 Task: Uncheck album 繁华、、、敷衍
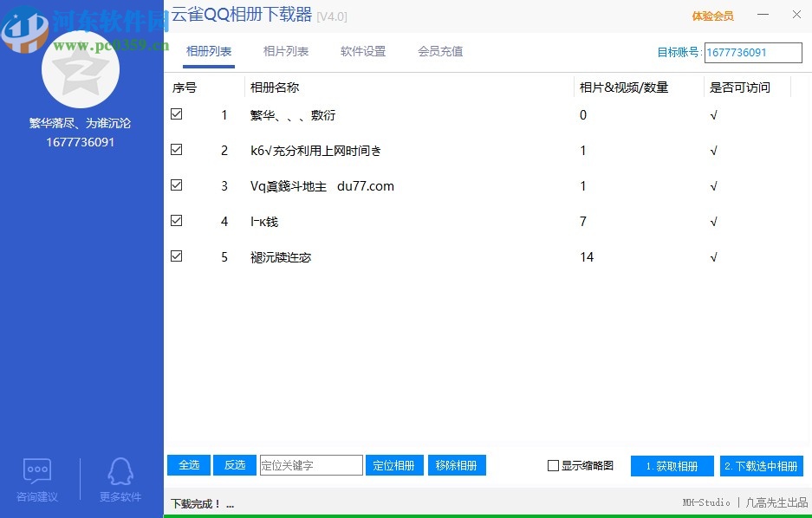point(176,113)
